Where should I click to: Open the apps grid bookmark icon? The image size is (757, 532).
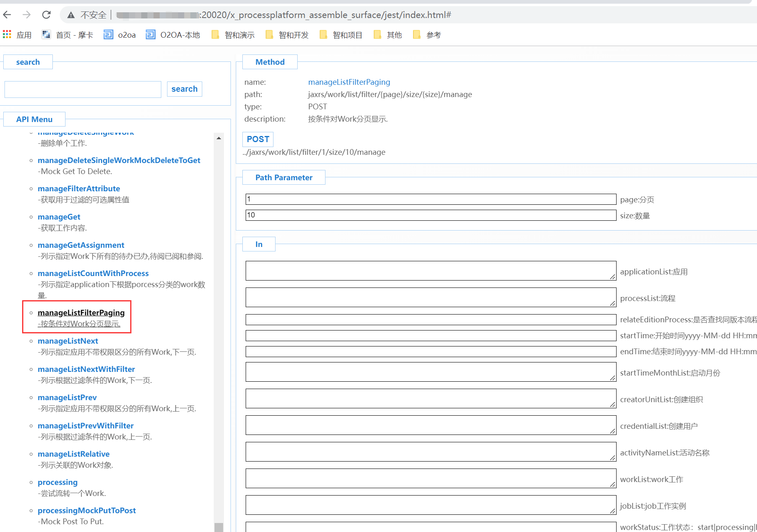7,35
